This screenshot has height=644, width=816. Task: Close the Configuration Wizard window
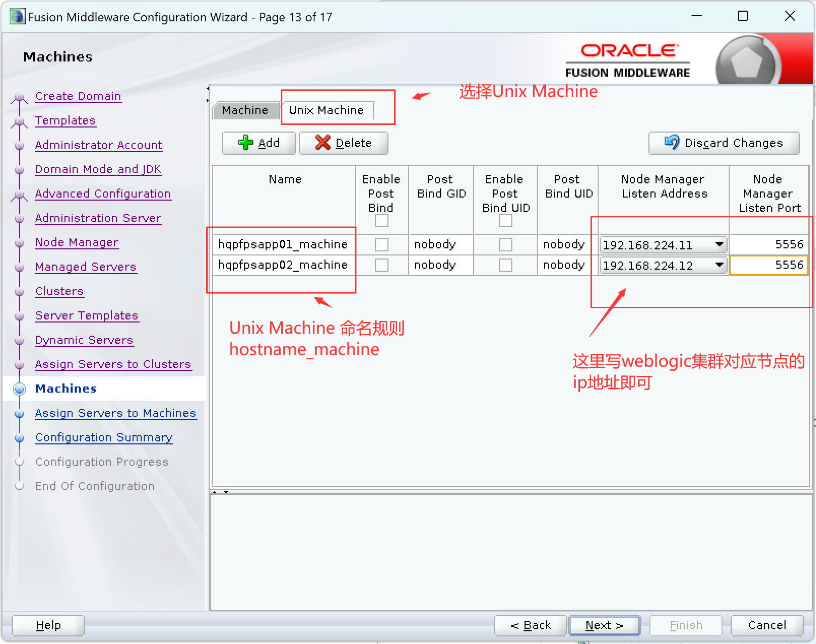point(790,16)
